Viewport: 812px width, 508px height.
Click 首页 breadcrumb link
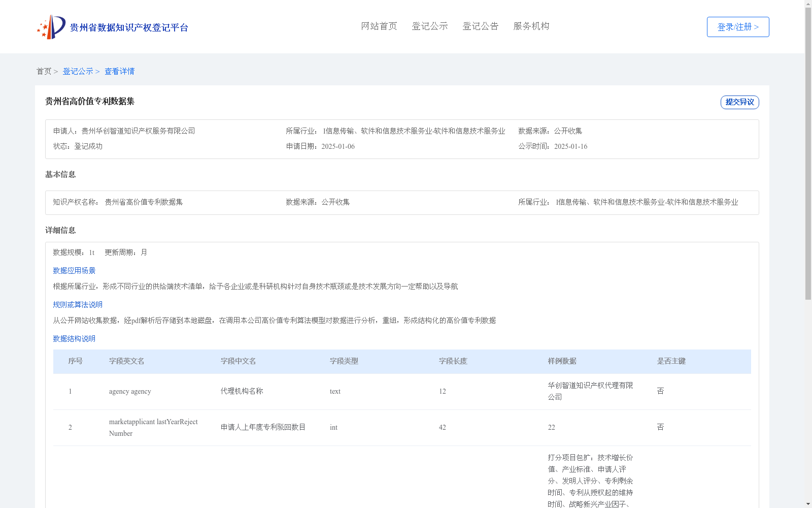(44, 71)
